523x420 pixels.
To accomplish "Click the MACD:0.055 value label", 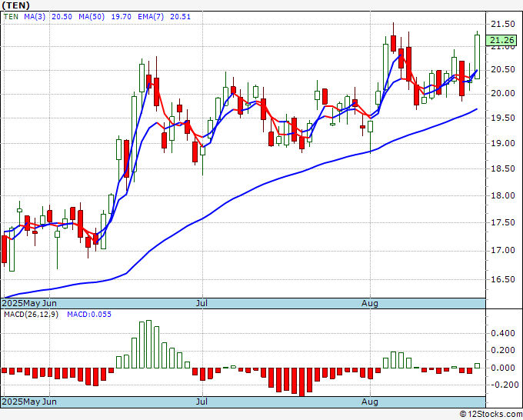I will point(89,315).
